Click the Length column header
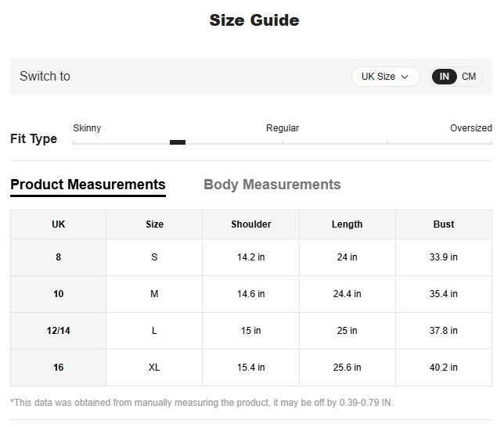 347,224
